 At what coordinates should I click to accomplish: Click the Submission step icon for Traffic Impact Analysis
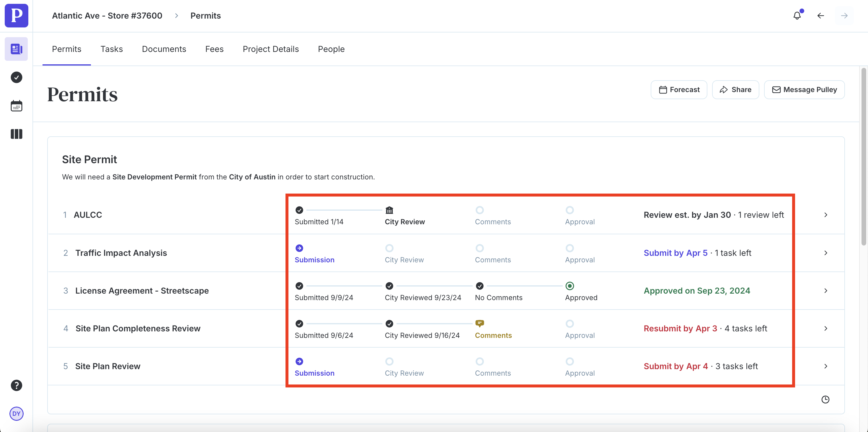(x=299, y=248)
